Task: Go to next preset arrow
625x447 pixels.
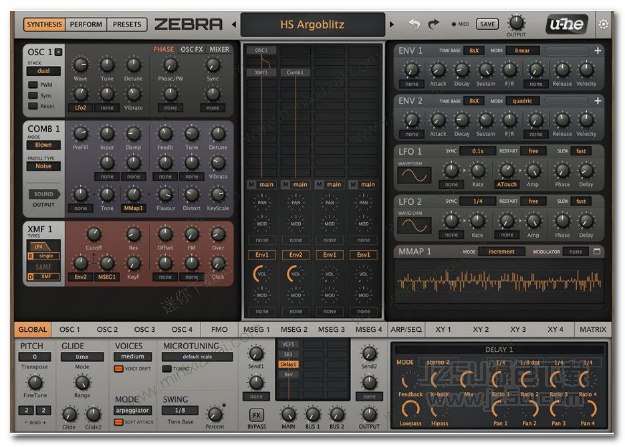Action: point(392,24)
